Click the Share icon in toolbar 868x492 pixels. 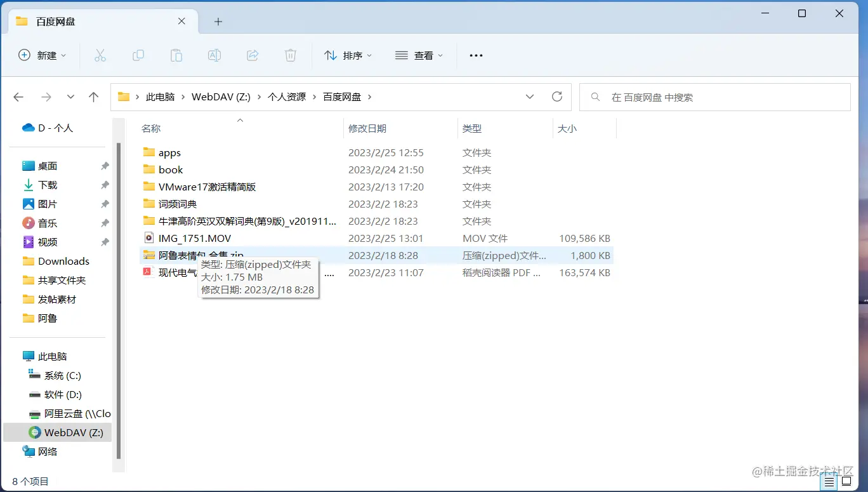(253, 55)
